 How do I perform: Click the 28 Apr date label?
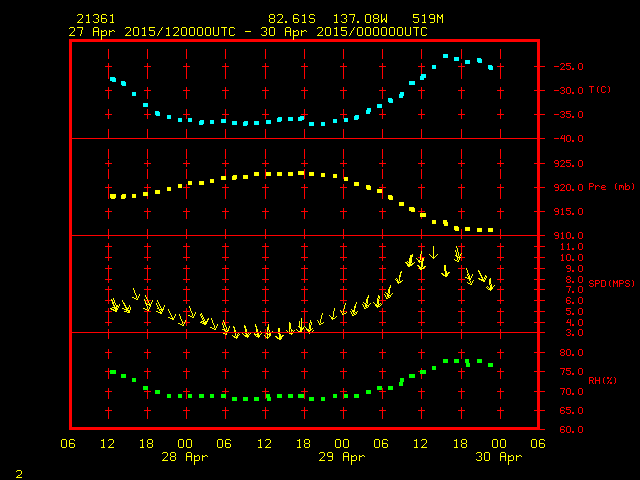click(x=185, y=457)
